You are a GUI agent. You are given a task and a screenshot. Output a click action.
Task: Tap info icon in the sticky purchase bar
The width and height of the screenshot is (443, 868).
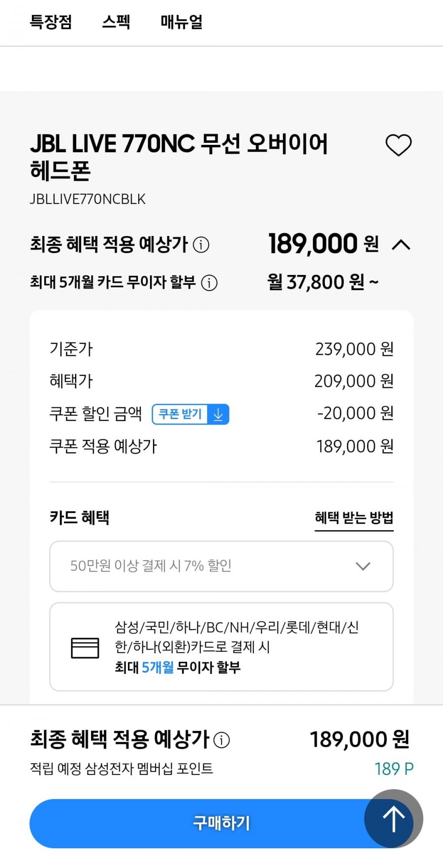point(222,740)
